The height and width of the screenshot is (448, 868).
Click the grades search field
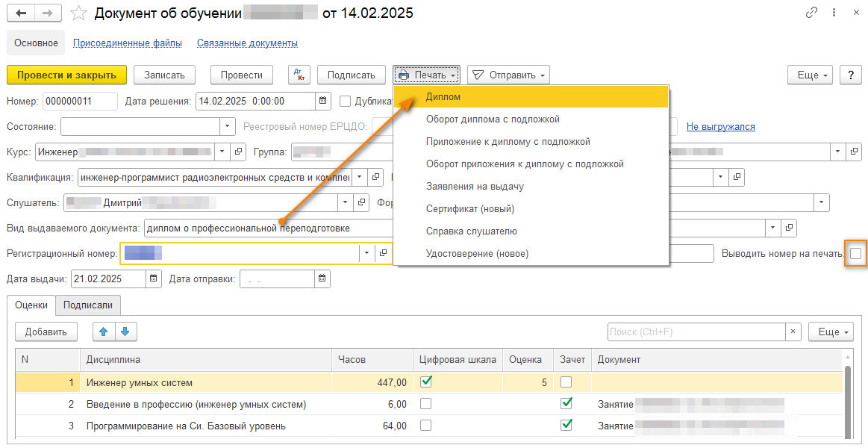point(696,332)
